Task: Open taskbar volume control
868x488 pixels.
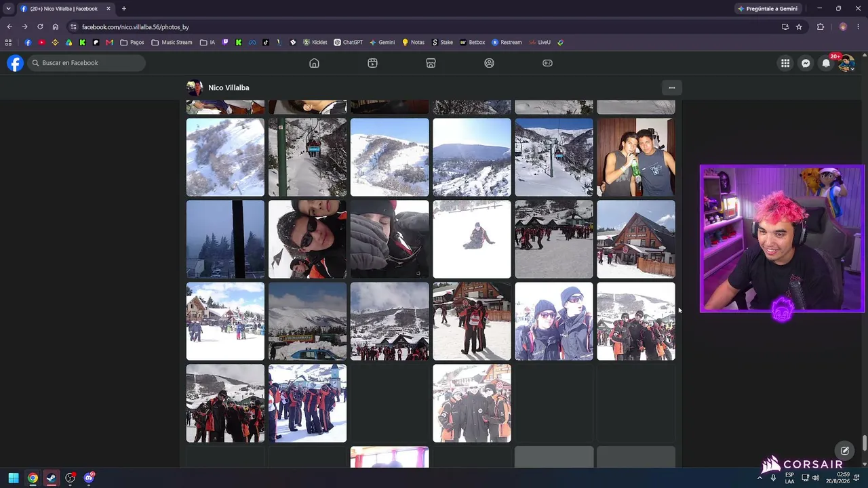Action: click(816, 478)
